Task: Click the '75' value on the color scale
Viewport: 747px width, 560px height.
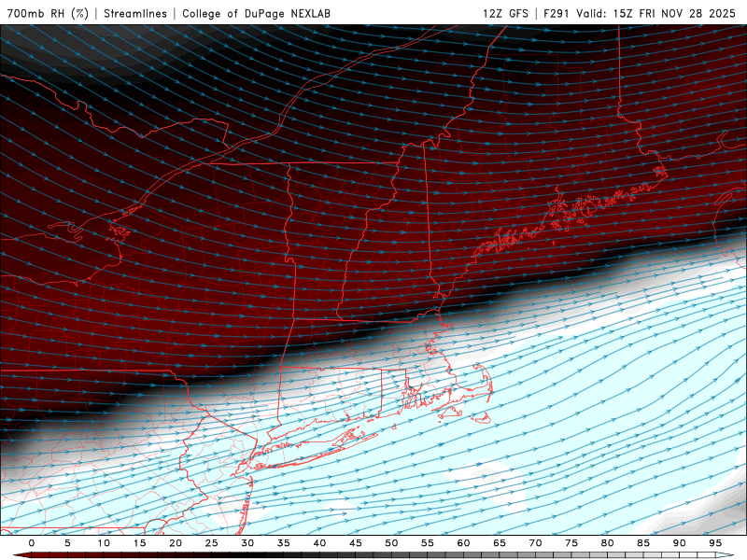Action: click(571, 543)
